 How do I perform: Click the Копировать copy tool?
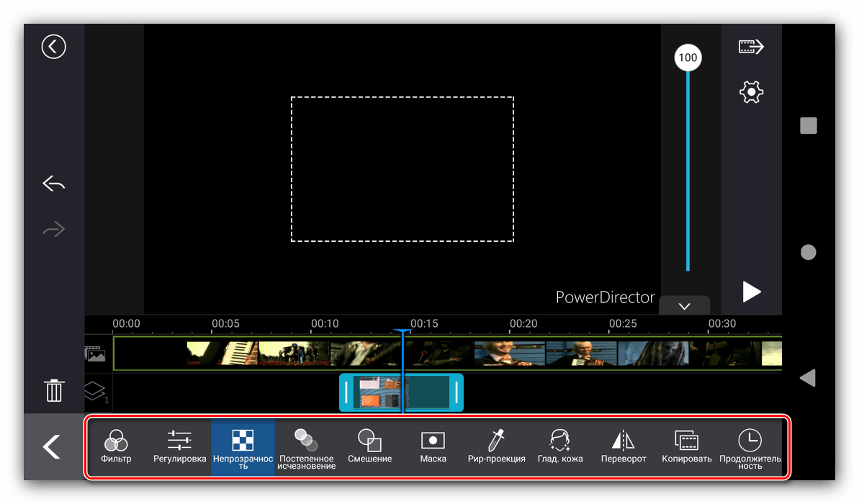pyautogui.click(x=686, y=446)
